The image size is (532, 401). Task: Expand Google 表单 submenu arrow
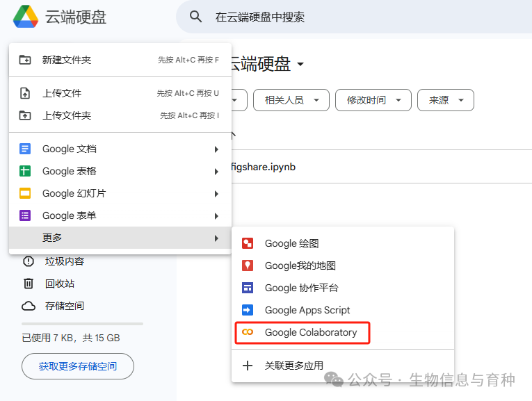216,216
